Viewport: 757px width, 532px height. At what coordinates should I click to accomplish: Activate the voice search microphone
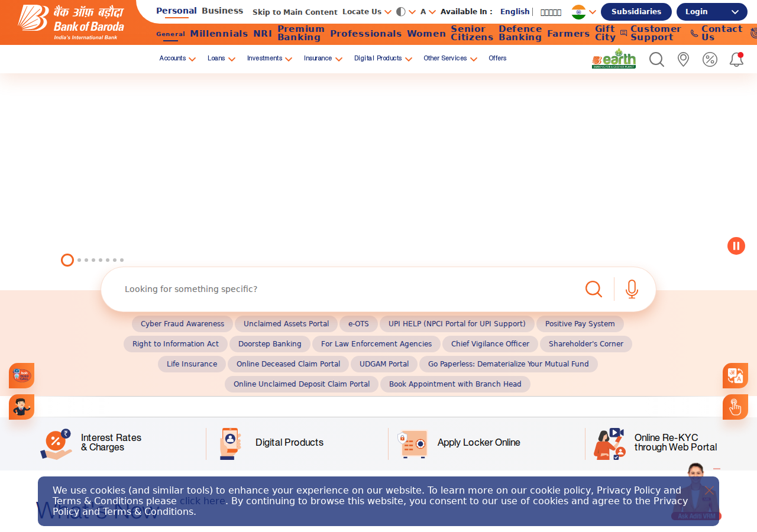click(632, 289)
